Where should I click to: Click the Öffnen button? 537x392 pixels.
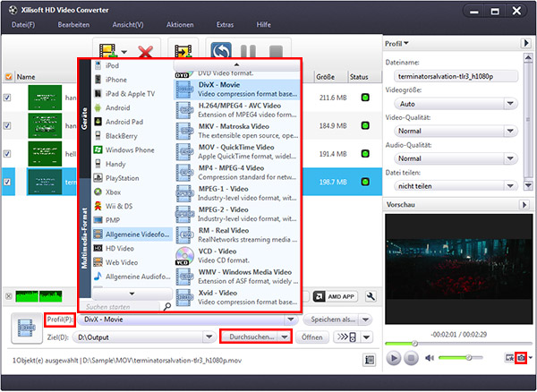pyautogui.click(x=312, y=337)
